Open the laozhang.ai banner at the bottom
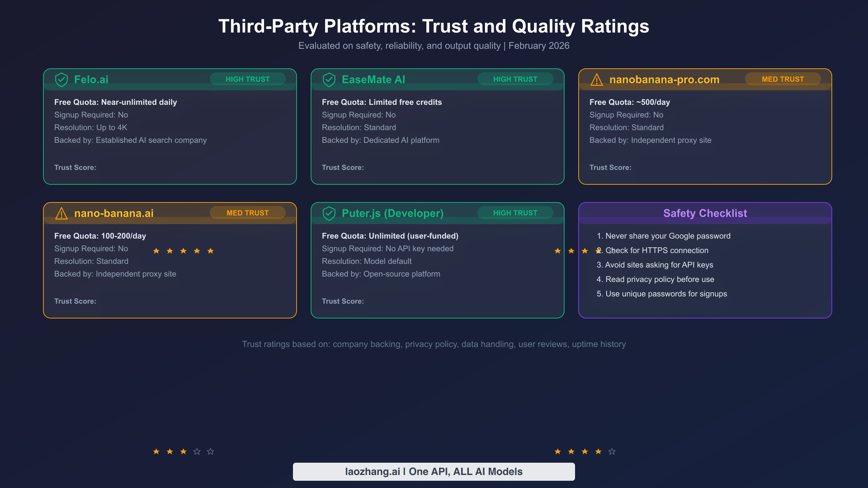 coord(434,471)
